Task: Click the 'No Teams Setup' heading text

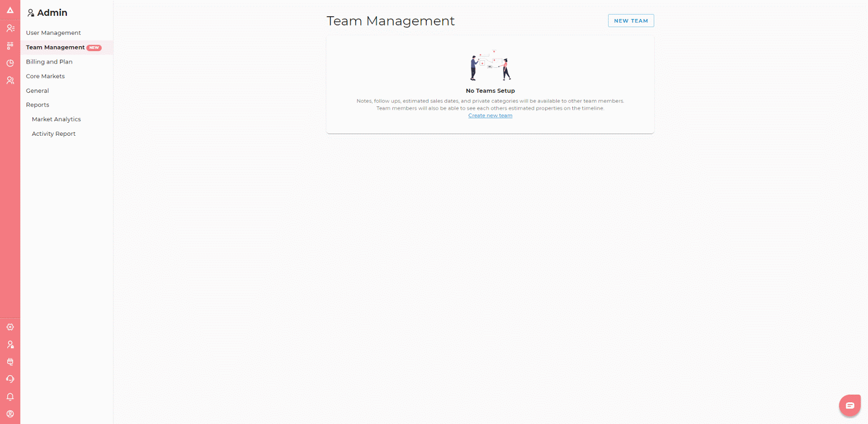Action: tap(490, 91)
